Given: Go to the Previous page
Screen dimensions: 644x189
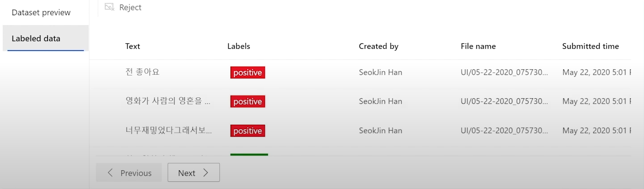Looking at the screenshot, I should 129,173.
